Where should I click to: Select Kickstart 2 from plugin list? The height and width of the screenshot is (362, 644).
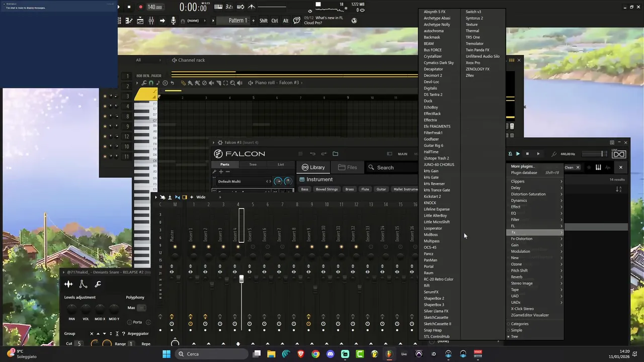(432, 197)
